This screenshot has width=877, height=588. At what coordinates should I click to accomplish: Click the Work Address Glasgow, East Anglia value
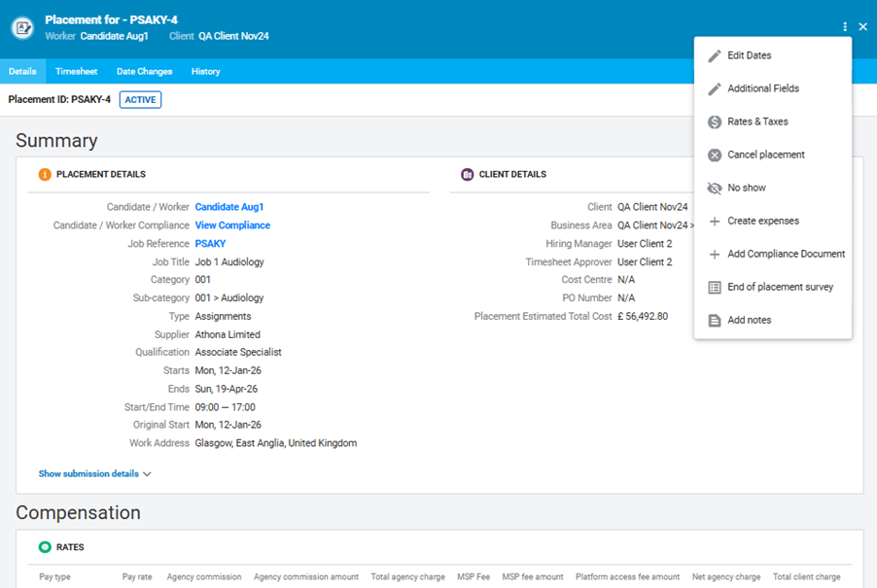coord(276,442)
